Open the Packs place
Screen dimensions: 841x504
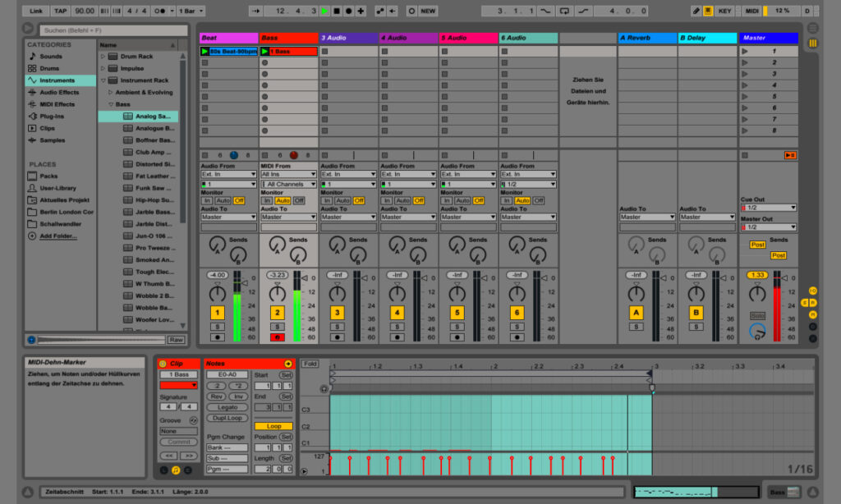pos(48,176)
